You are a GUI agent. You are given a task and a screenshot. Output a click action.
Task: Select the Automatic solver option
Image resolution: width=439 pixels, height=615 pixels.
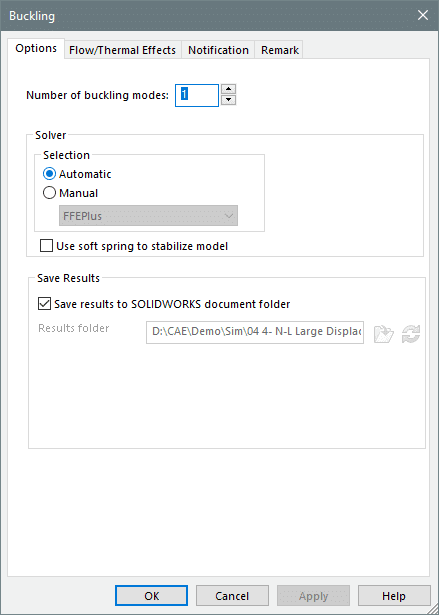point(77,174)
